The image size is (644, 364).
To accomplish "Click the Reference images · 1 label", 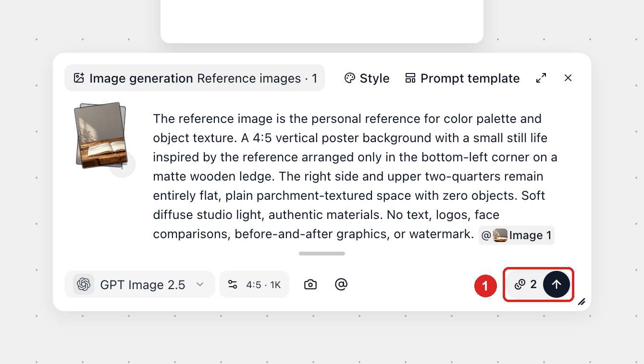I will 257,78.
